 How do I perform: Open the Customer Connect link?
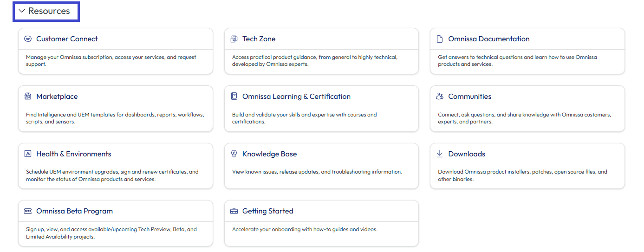(x=67, y=39)
